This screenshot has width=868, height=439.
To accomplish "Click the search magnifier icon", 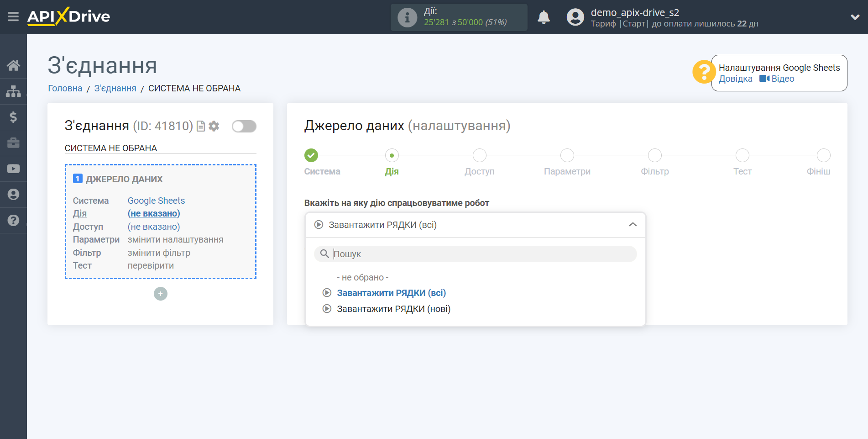I will pyautogui.click(x=324, y=254).
